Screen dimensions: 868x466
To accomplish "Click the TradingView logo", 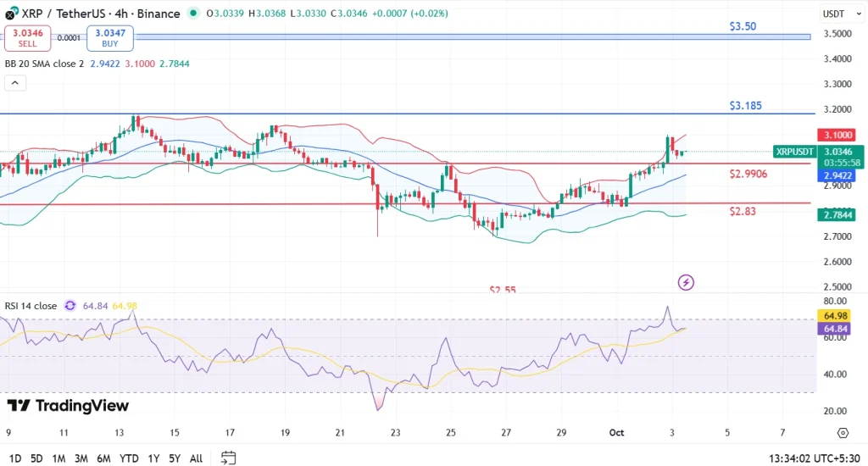I will tap(68, 406).
